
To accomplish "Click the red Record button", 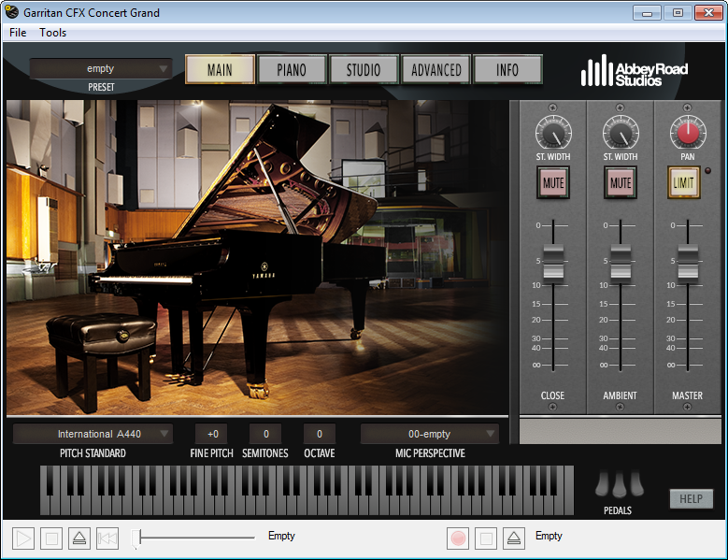I will pos(458,538).
